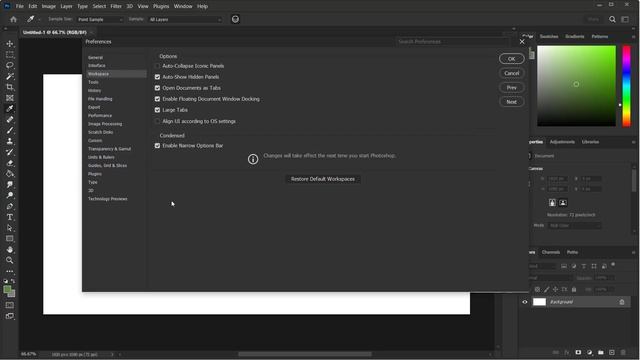Toggle layer filtering switch in Layers panel

tap(613, 265)
